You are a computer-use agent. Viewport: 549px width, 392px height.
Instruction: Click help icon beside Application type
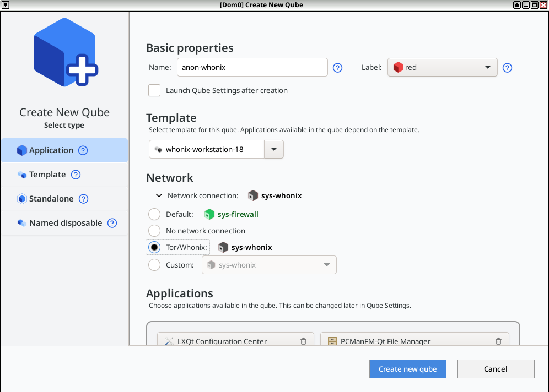83,150
